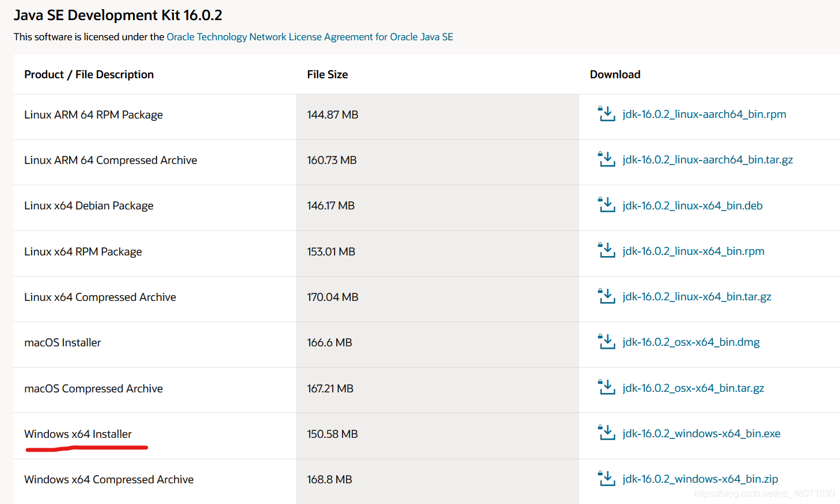Click download icon beside jdk-16.0.2_linux-aarch64_bin.tar.gz
Screen dimensions: 840x504
[606, 159]
